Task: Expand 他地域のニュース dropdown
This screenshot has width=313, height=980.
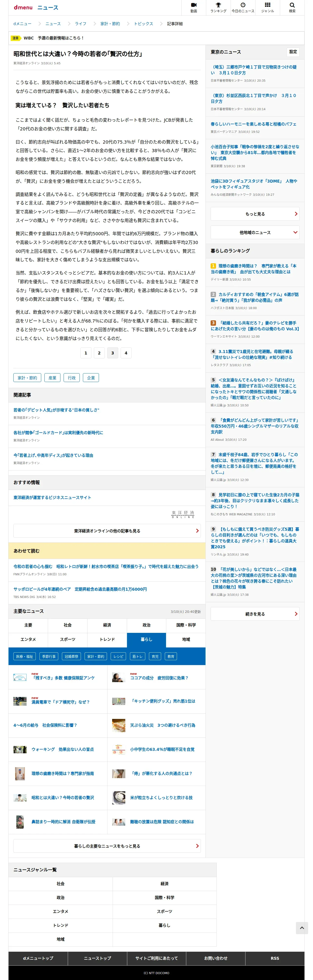Action: (255, 233)
